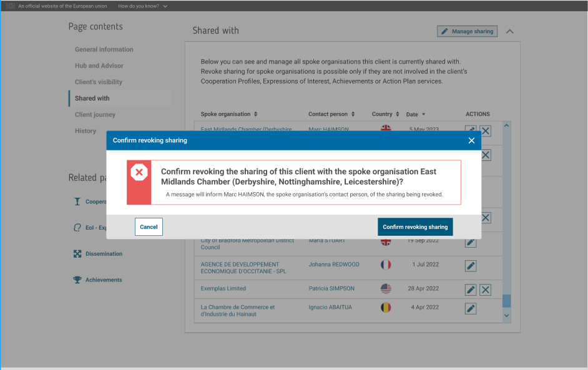Open Dissemination related page

(104, 254)
